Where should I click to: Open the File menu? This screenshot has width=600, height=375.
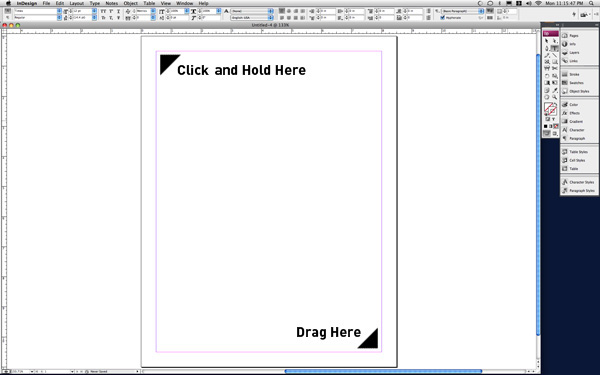(46, 3)
